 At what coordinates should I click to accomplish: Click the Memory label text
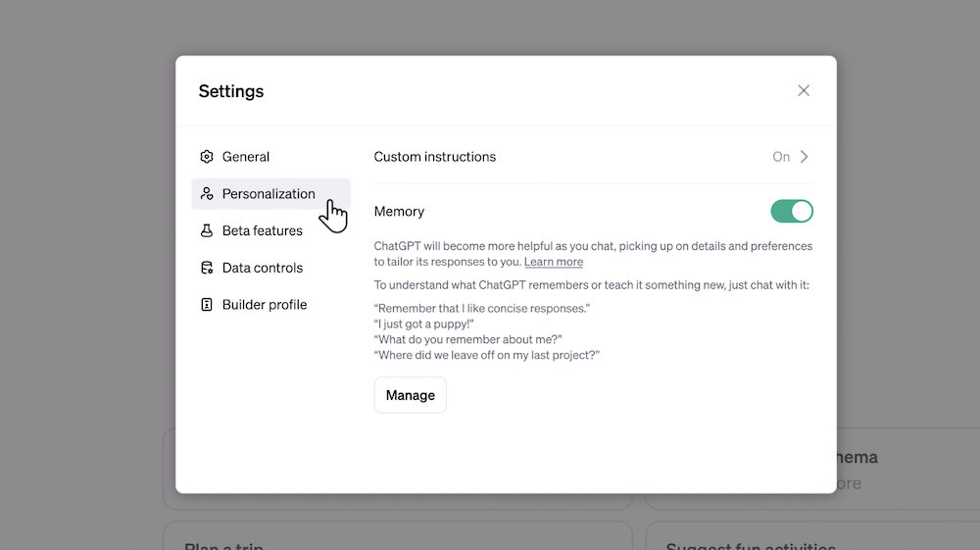point(399,212)
